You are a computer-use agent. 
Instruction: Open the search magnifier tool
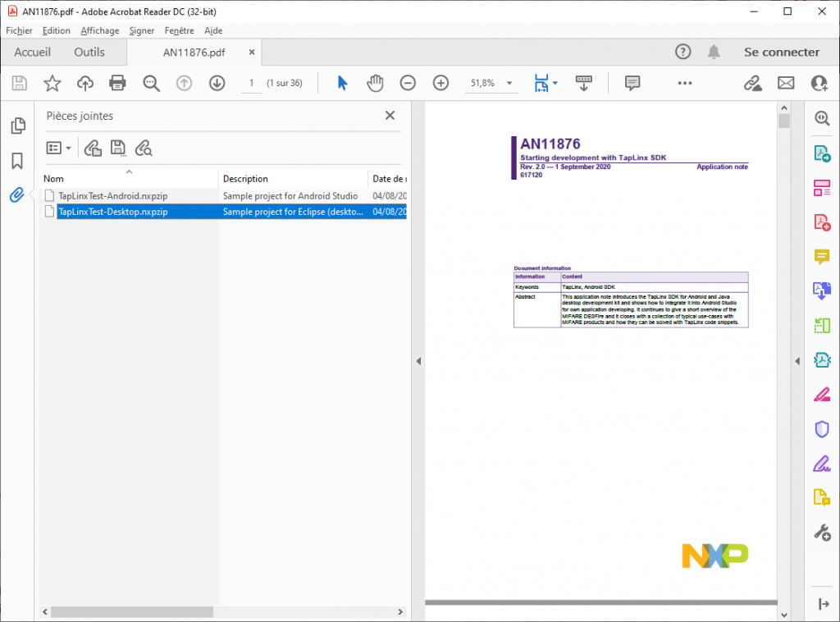point(151,83)
